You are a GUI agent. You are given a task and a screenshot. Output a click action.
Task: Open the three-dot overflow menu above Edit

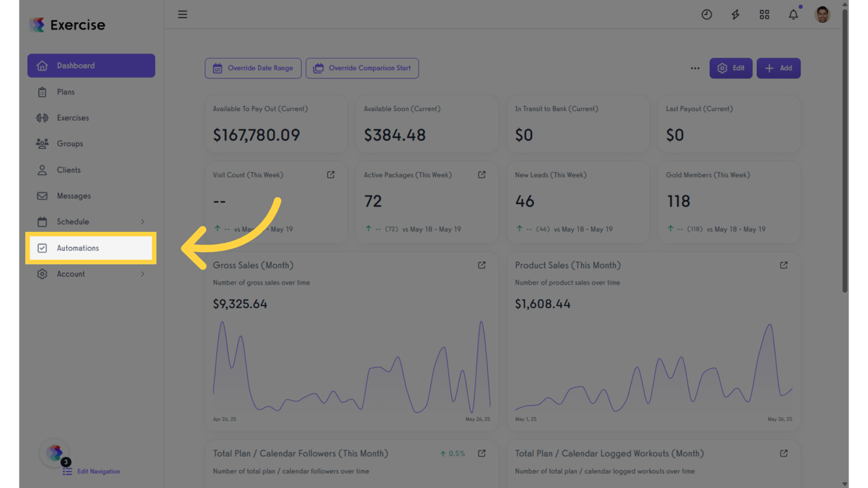pyautogui.click(x=695, y=68)
